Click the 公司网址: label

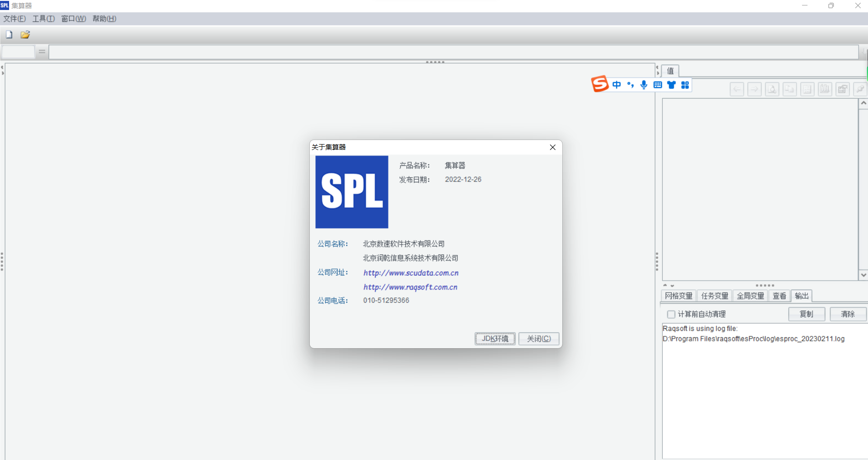[333, 272]
